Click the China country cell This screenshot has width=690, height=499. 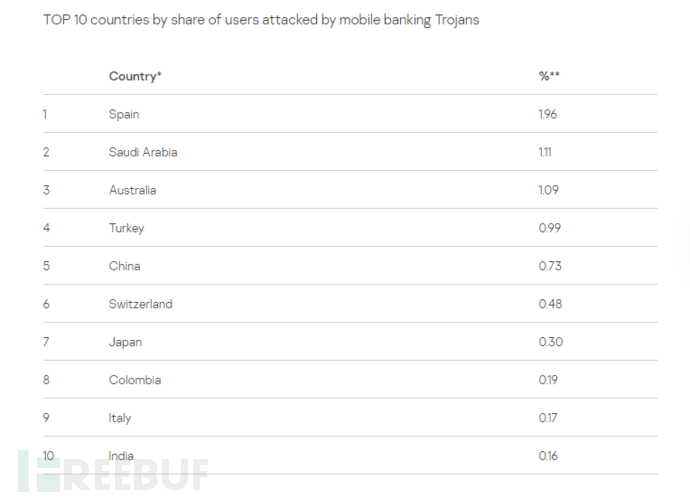pyautogui.click(x=124, y=266)
